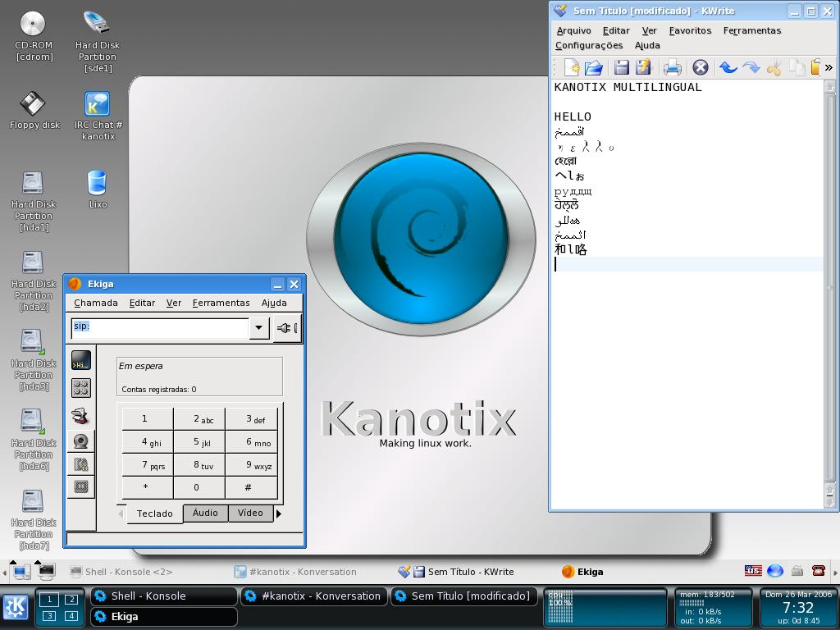Click the Undo arrow in KWrite toolbar
Image resolution: width=840 pixels, height=630 pixels.
728,67
